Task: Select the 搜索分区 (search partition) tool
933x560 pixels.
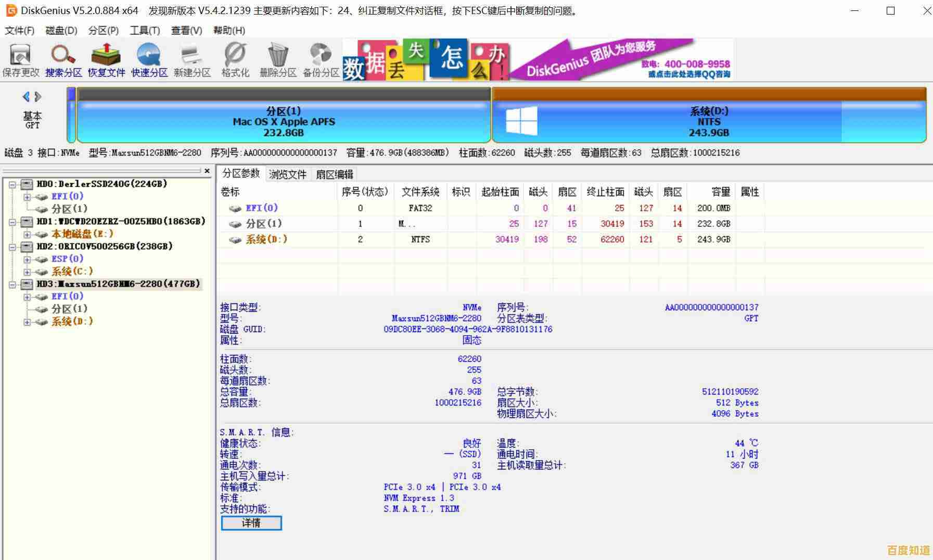Action: (61, 59)
